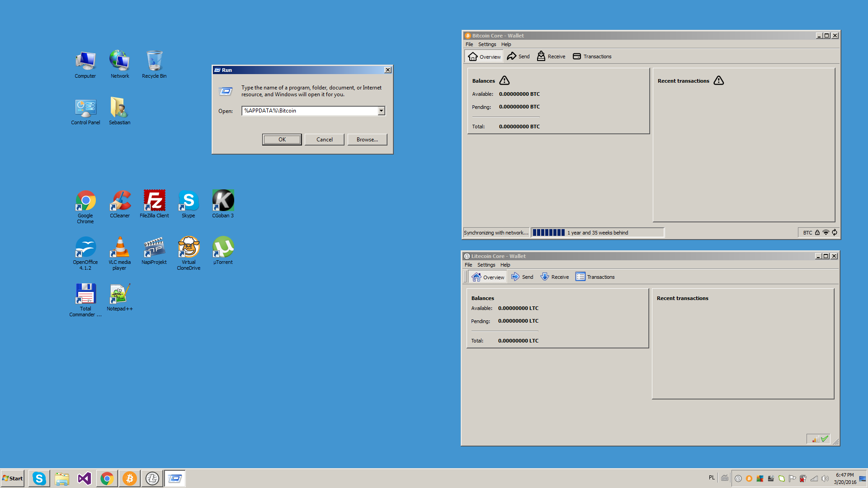Open Help menu in Litecoin Core wallet

pyautogui.click(x=505, y=264)
